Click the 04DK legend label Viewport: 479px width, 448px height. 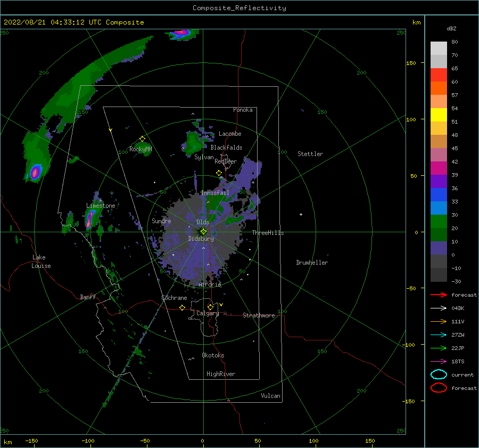pyautogui.click(x=458, y=308)
